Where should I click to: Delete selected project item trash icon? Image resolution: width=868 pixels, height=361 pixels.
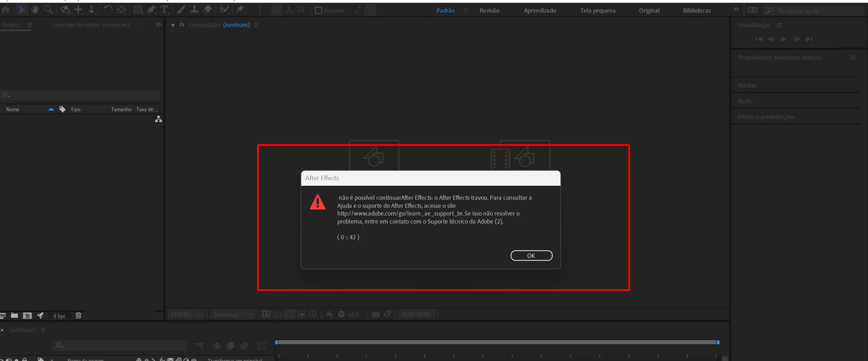coord(78,316)
